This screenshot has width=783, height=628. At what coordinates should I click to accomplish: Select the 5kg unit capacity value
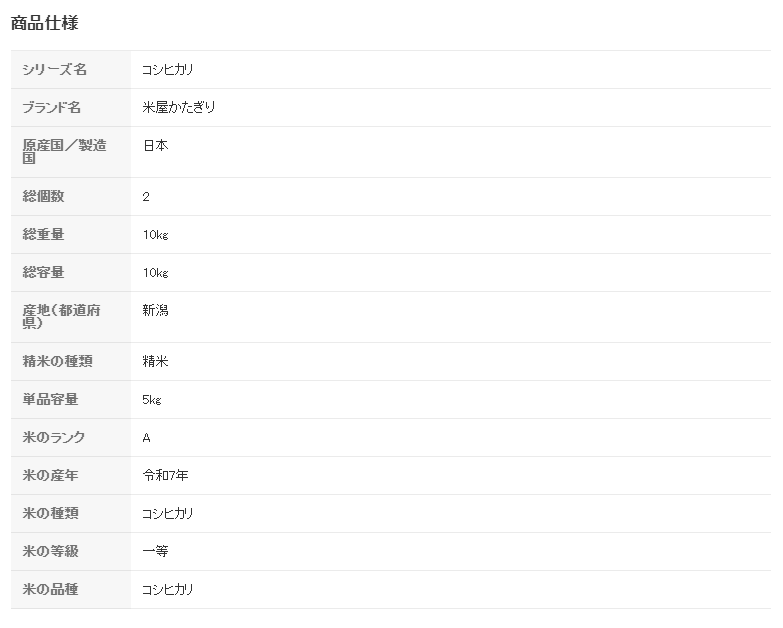[x=151, y=400]
